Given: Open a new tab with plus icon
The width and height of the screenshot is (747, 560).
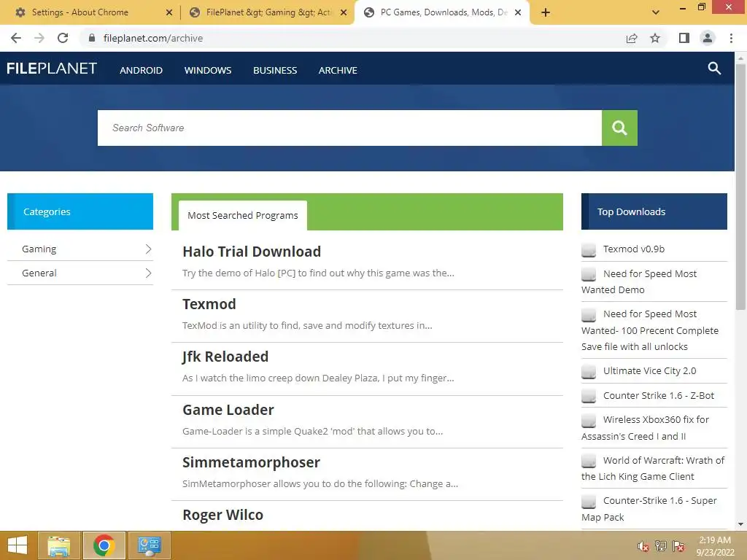Looking at the screenshot, I should [546, 12].
